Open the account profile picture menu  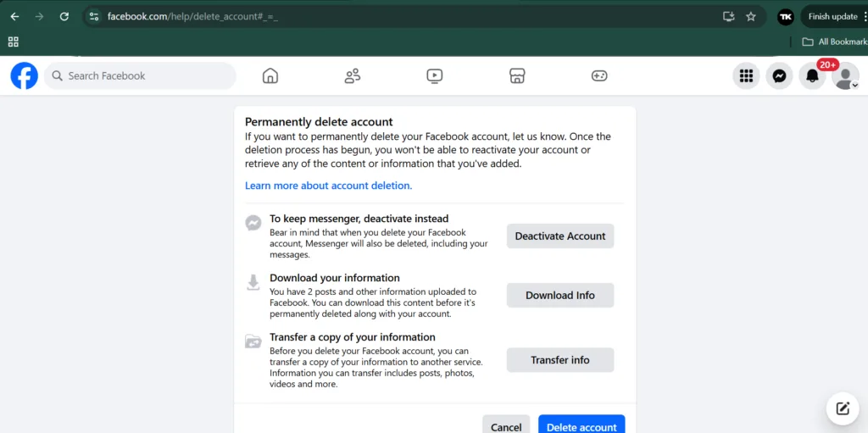point(845,76)
